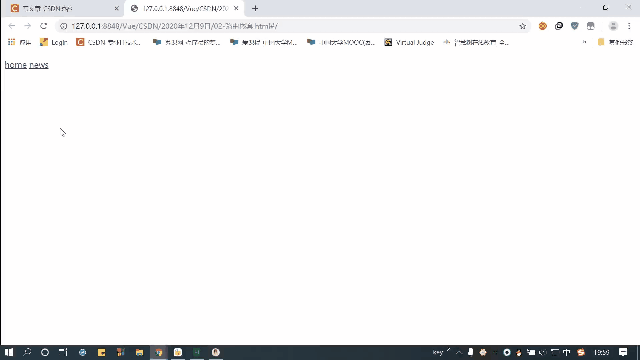
Task: Open the Virtual Judge bookmark
Action: tap(409, 42)
